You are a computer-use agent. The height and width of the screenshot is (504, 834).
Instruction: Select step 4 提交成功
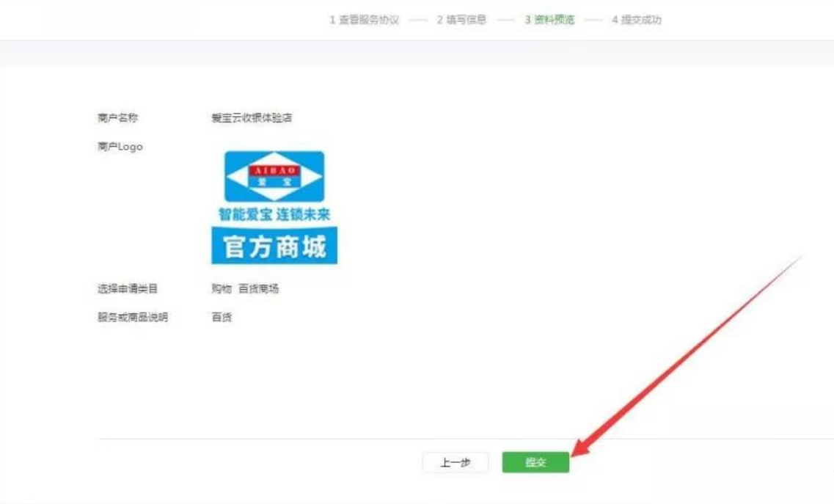tap(636, 20)
